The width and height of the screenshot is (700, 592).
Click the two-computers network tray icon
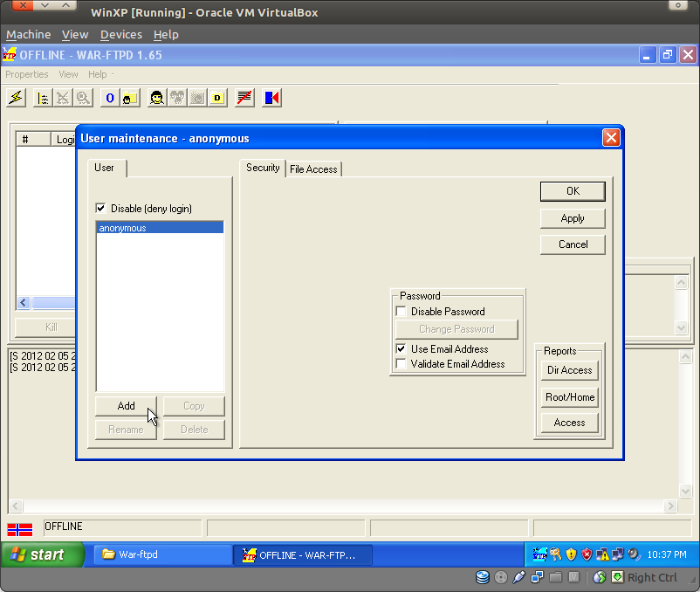618,554
